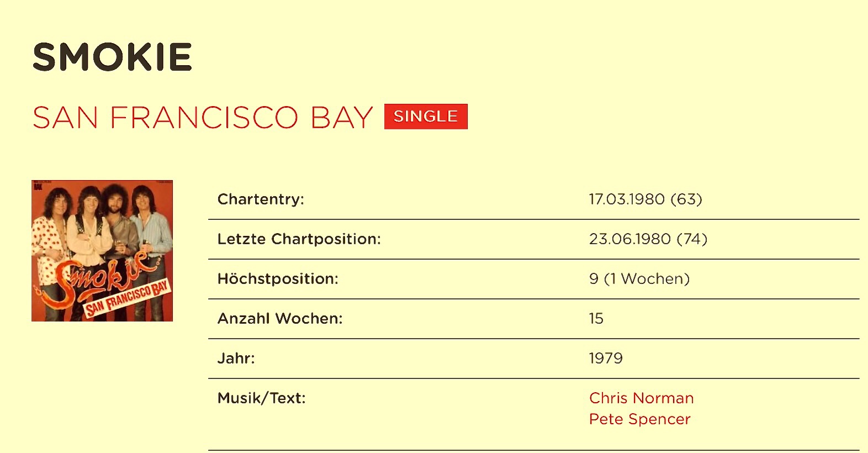Click the SMOKIE artist heading
The width and height of the screenshot is (868, 453).
click(113, 57)
